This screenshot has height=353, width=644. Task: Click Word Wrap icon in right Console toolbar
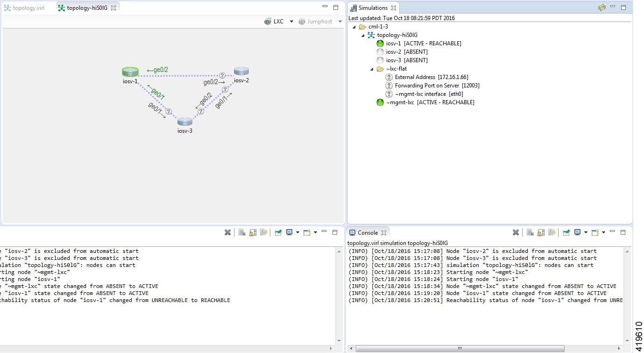pos(552,232)
